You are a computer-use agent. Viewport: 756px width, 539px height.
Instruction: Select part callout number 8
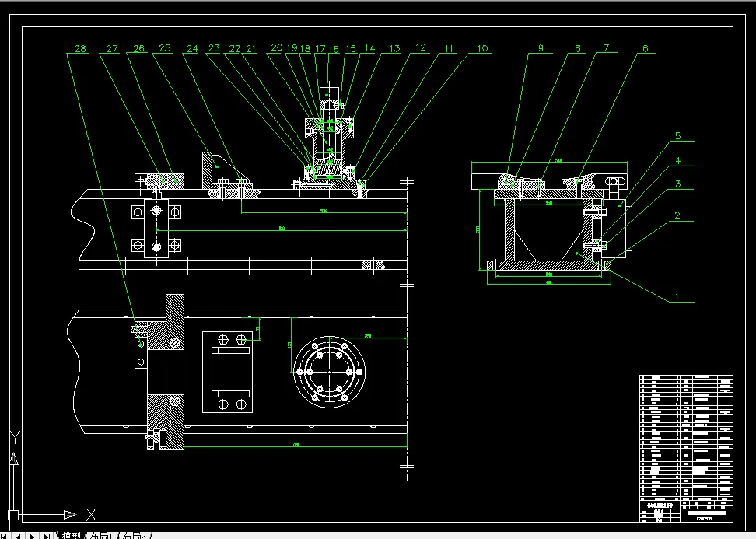point(578,48)
